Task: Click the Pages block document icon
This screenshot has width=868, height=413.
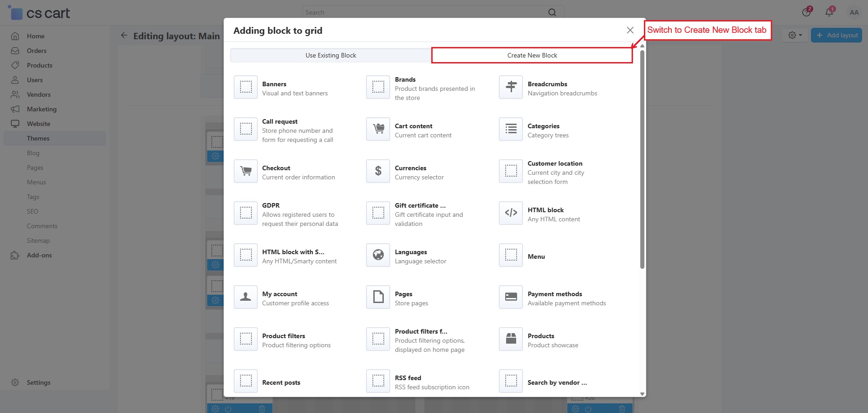Action: click(378, 297)
